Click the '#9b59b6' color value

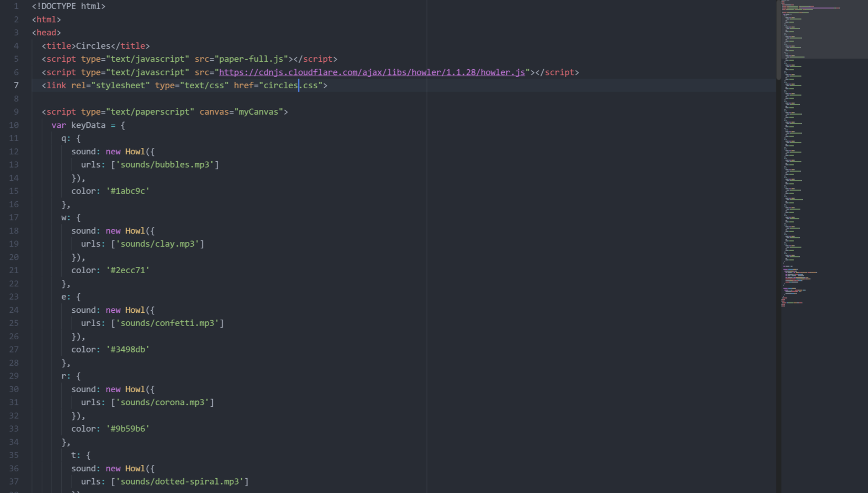pos(128,429)
